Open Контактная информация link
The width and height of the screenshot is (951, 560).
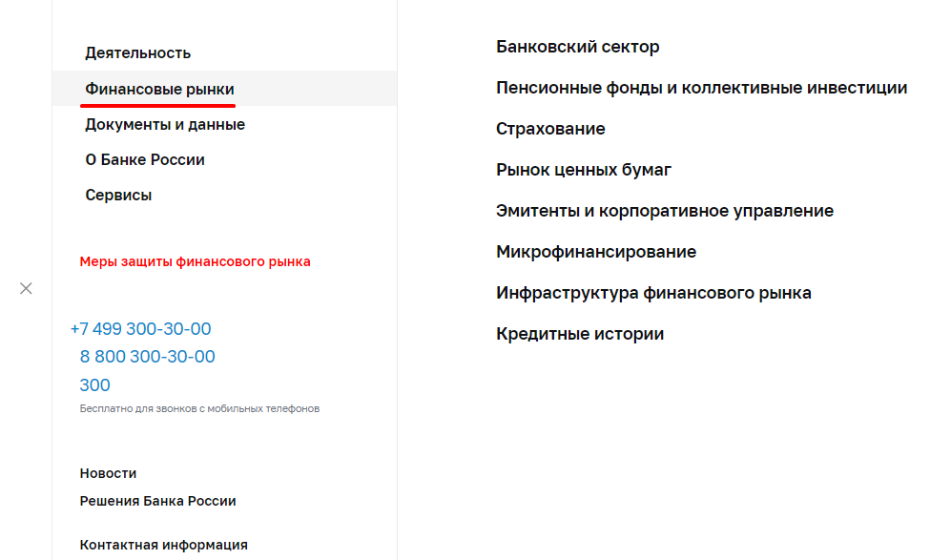pos(163,545)
